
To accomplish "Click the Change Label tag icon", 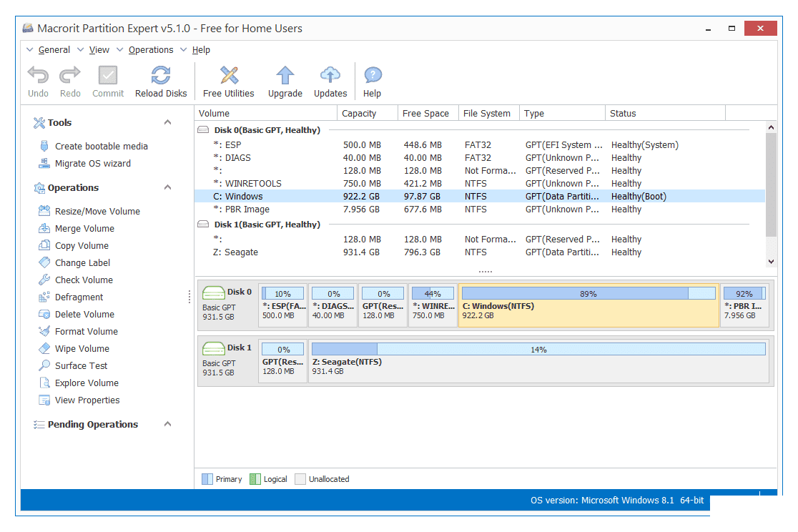I will pyautogui.click(x=44, y=262).
